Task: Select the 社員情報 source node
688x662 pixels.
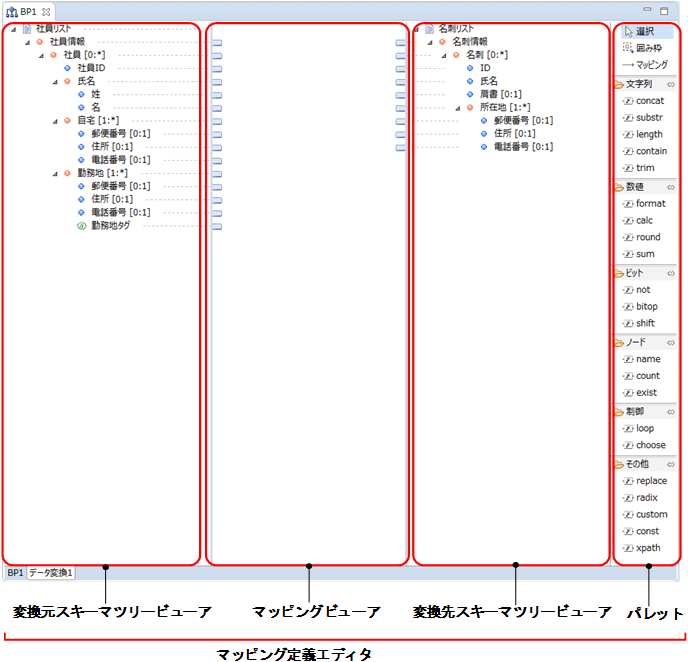Action: [67, 42]
